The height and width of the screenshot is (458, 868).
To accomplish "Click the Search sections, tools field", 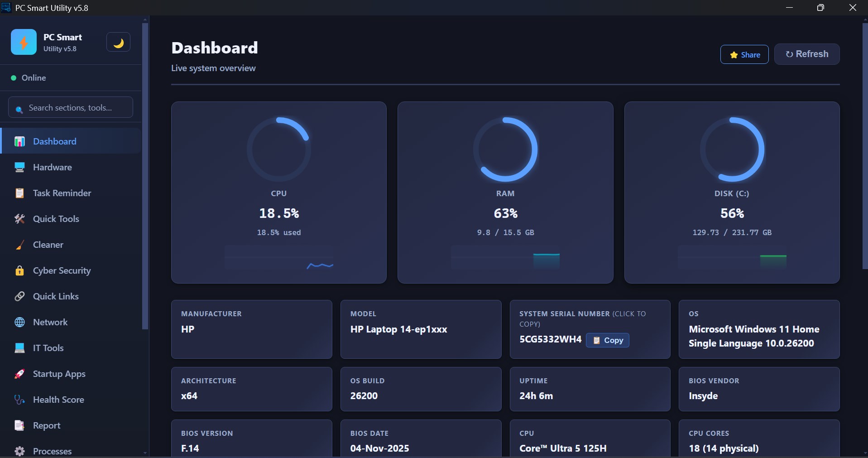I will tap(71, 107).
